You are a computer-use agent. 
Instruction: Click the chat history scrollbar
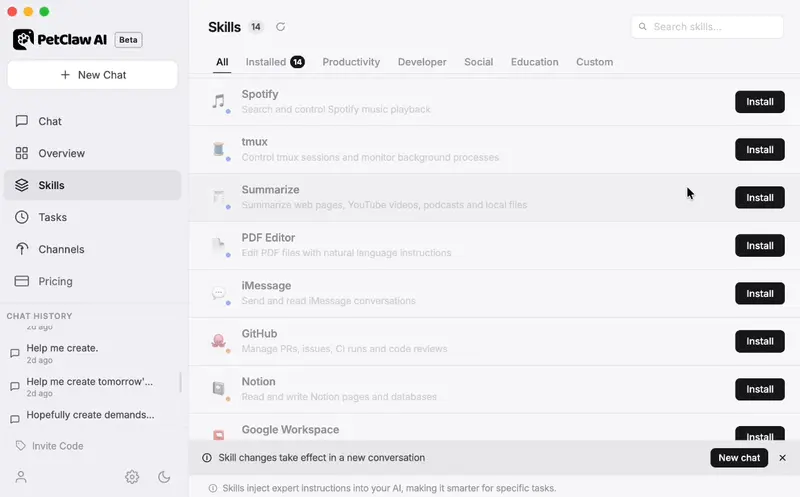[181, 382]
